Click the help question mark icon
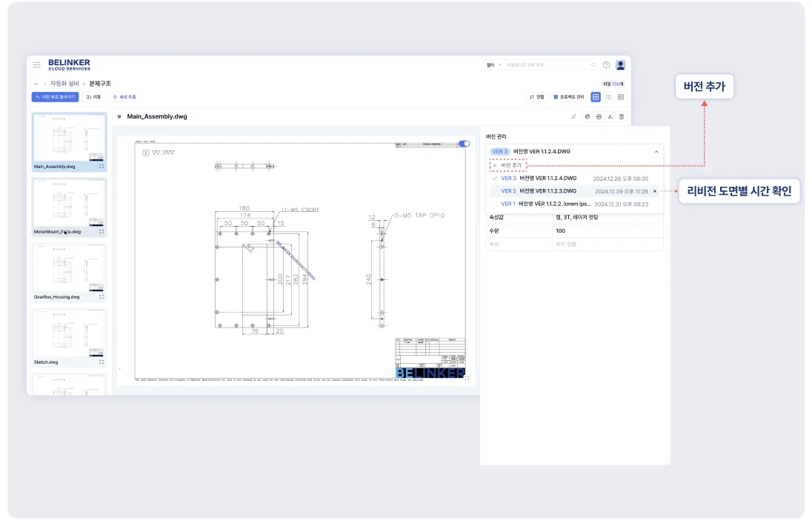This screenshot has height=529, width=812. pos(606,65)
